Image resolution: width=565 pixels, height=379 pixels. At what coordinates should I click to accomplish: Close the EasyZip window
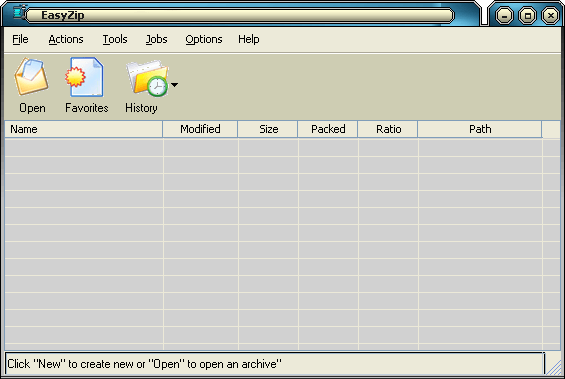551,16
